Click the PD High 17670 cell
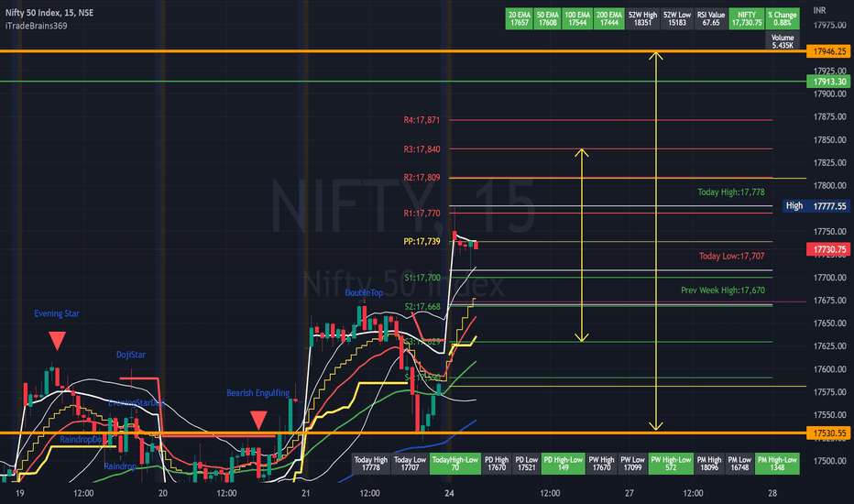The width and height of the screenshot is (854, 504). pos(496,464)
